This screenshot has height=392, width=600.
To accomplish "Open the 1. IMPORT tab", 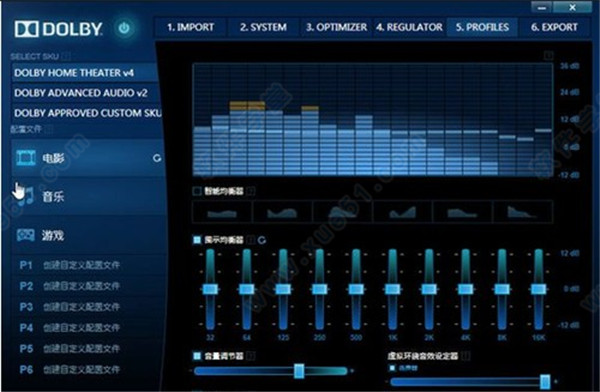I will [x=190, y=27].
